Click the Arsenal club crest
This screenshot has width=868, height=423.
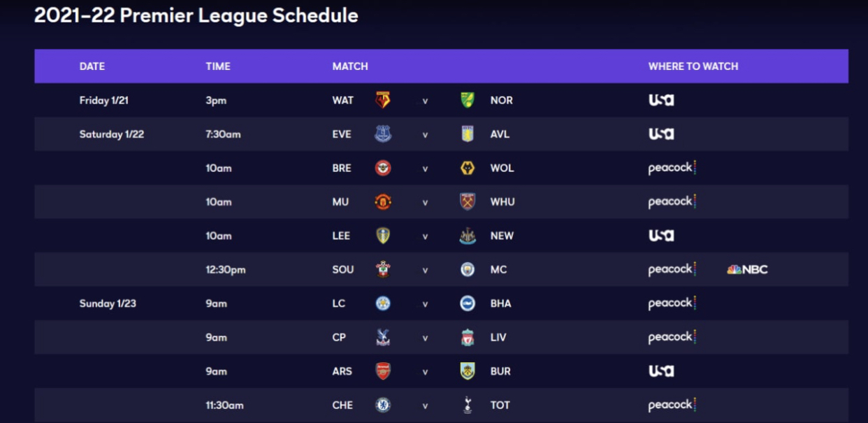(383, 371)
